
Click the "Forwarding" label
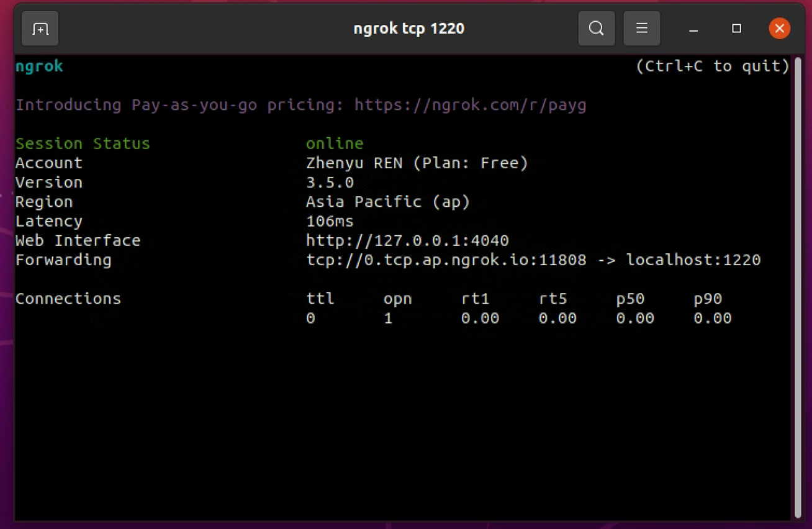(63, 260)
